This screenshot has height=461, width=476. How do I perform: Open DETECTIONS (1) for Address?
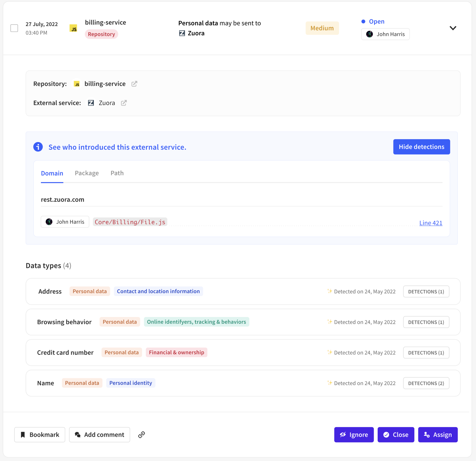pyautogui.click(x=426, y=292)
